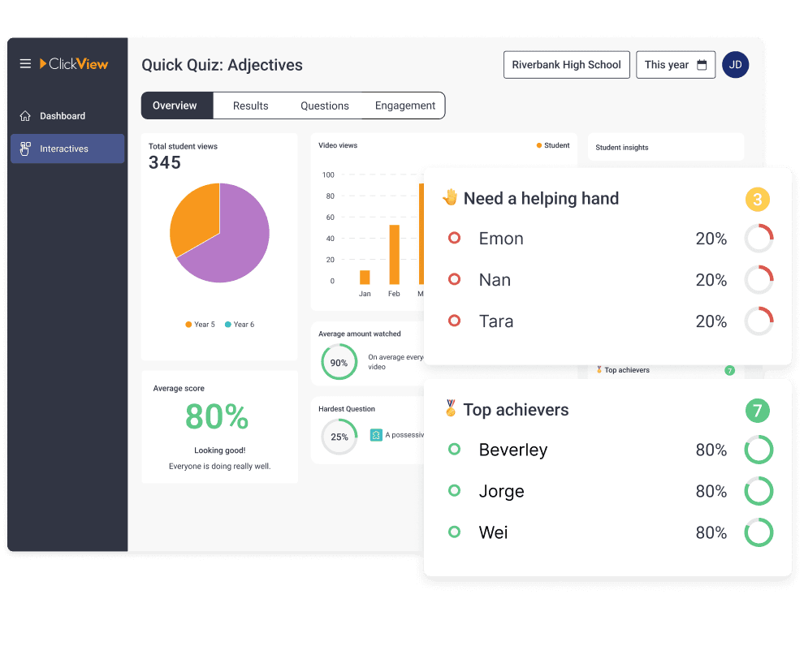
Task: Click the calendar icon in This year
Action: coord(702,65)
